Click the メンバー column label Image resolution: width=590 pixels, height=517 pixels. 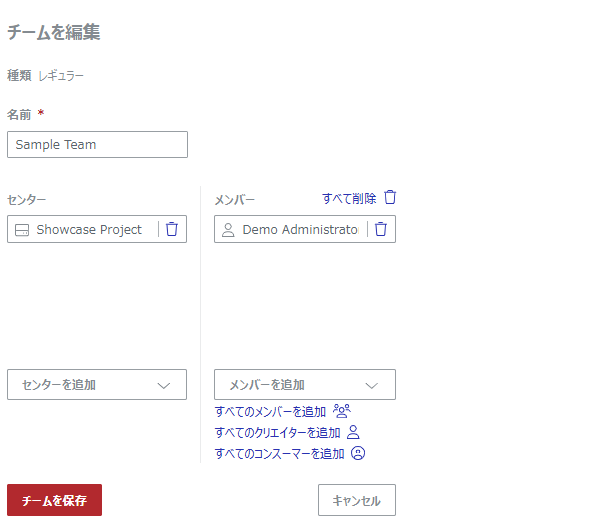[234, 199]
